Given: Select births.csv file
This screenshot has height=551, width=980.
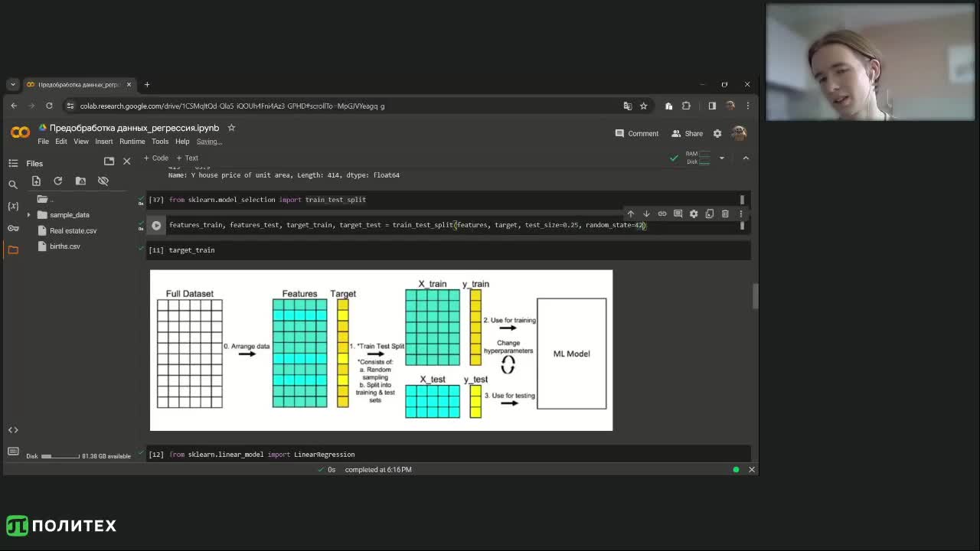Looking at the screenshot, I should coord(64,246).
